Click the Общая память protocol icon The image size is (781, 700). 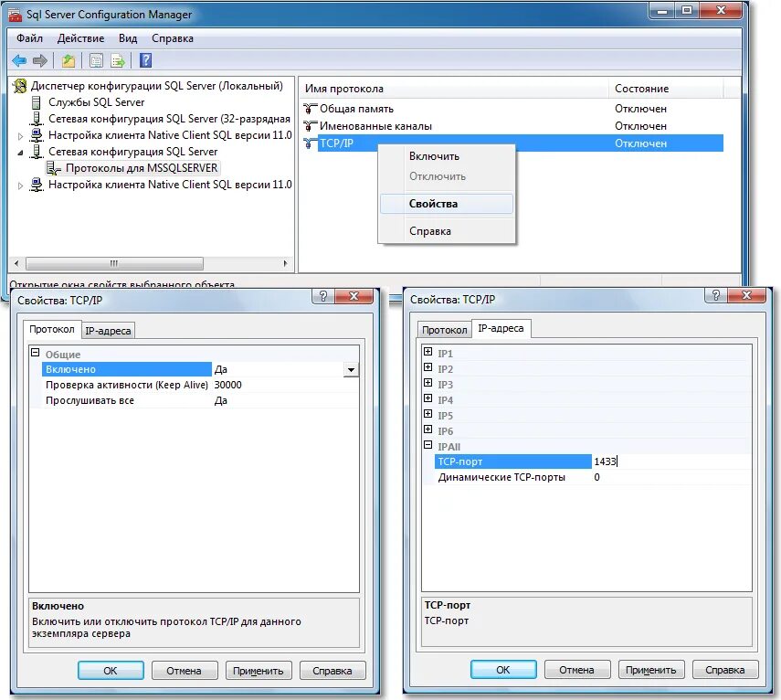click(x=311, y=108)
